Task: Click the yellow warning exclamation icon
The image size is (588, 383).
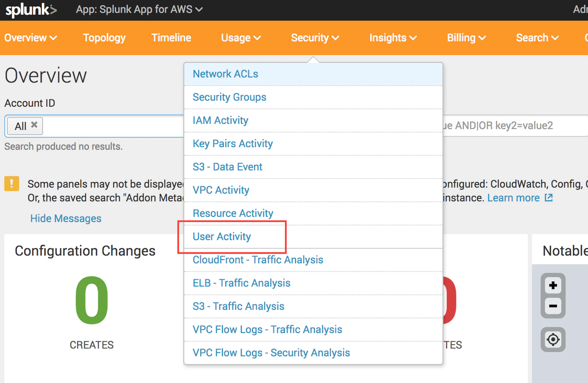Action: pyautogui.click(x=12, y=183)
